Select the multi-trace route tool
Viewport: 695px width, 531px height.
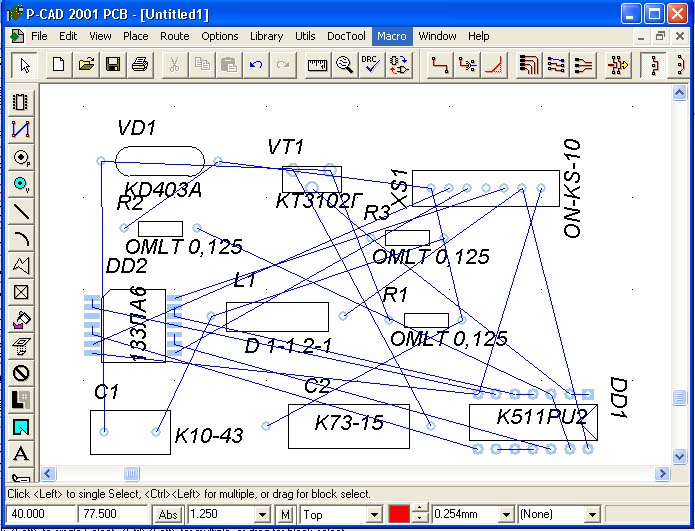pyautogui.click(x=582, y=65)
